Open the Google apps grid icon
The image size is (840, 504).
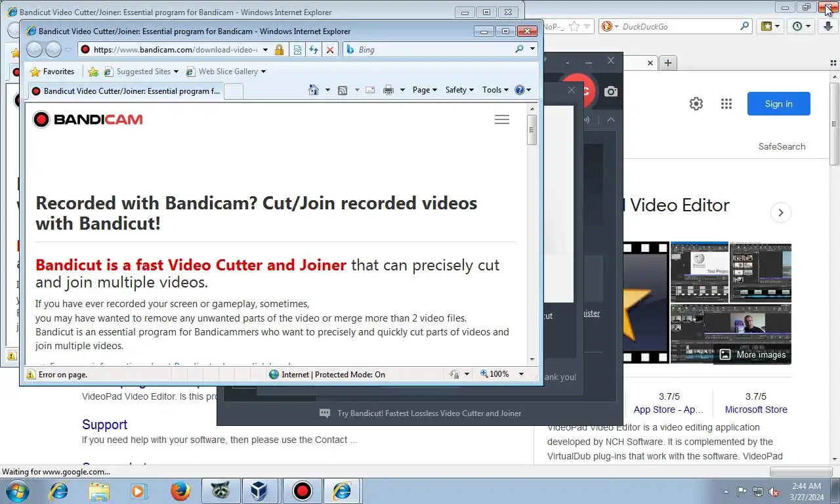(726, 104)
